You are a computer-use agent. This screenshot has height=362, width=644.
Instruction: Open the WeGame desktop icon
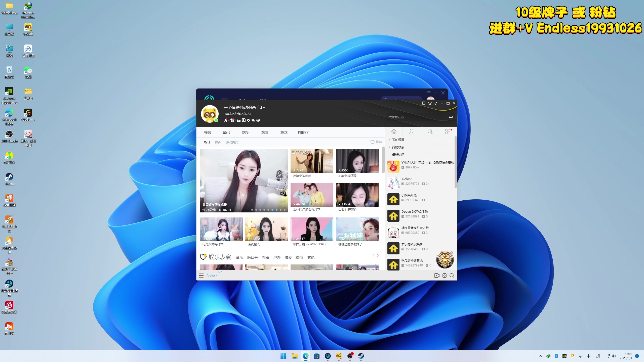[x=28, y=115]
